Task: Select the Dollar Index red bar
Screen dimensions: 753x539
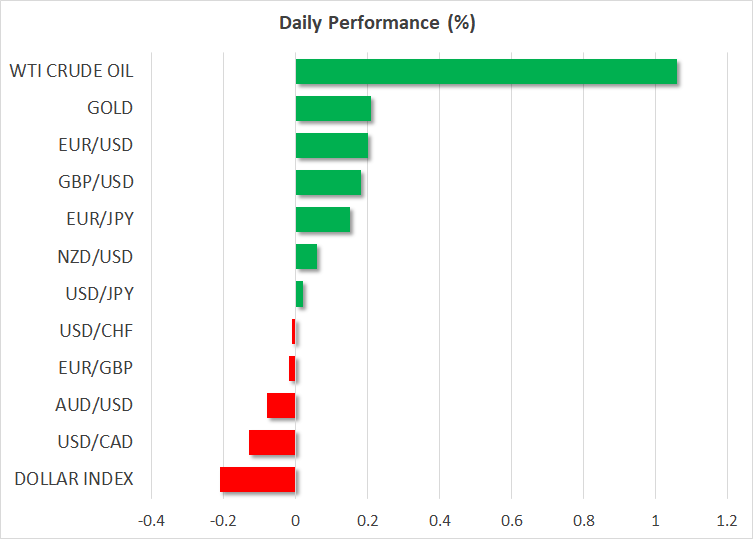Action: (x=257, y=479)
